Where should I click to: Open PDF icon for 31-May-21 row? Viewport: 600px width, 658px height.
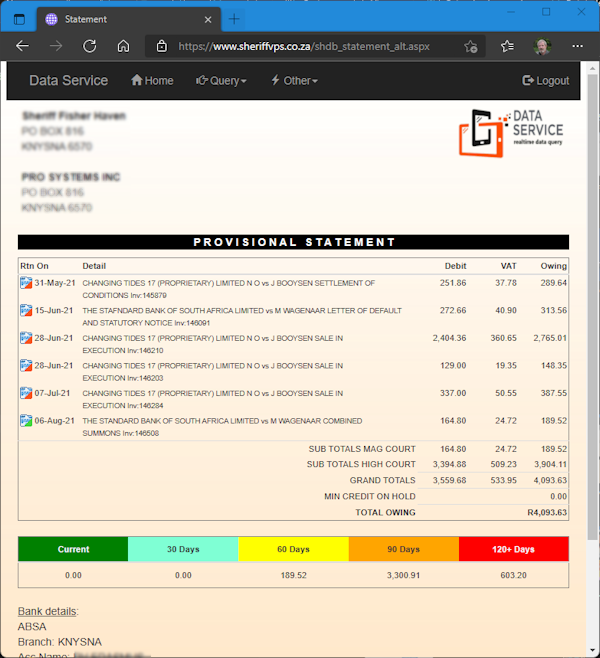(26, 283)
